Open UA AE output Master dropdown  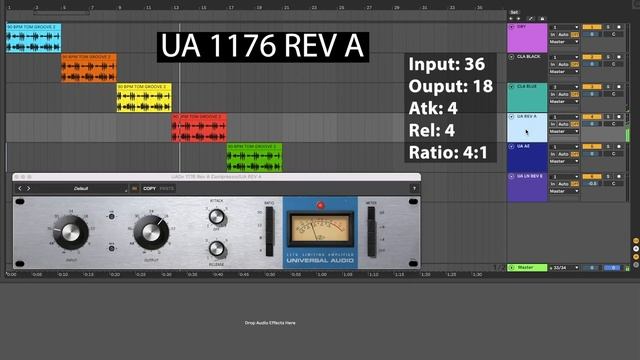pyautogui.click(x=564, y=162)
